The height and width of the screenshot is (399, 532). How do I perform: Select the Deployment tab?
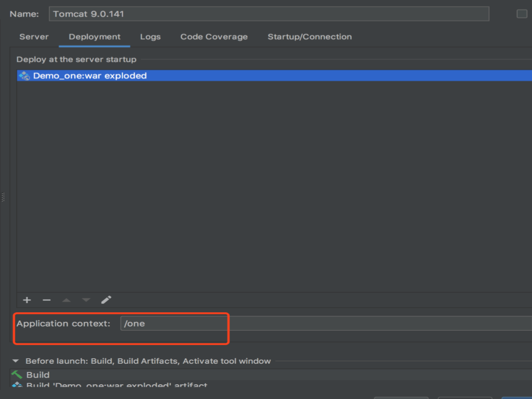click(x=94, y=37)
